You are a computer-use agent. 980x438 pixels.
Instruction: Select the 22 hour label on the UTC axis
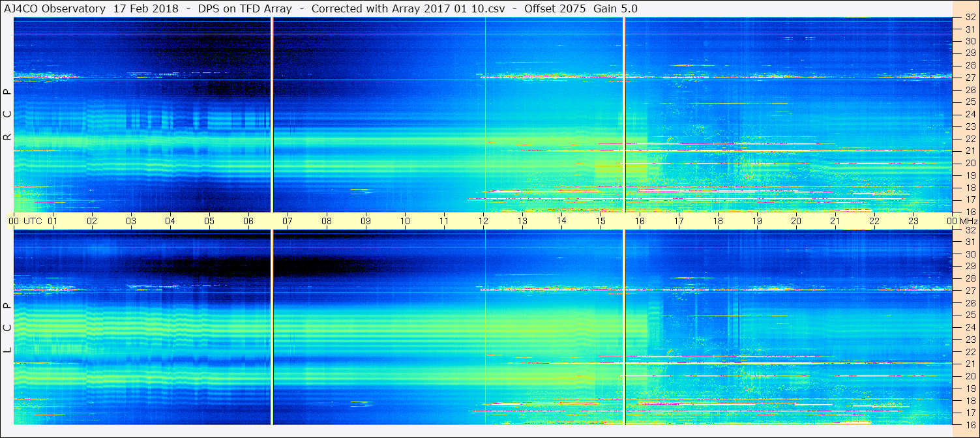874,221
